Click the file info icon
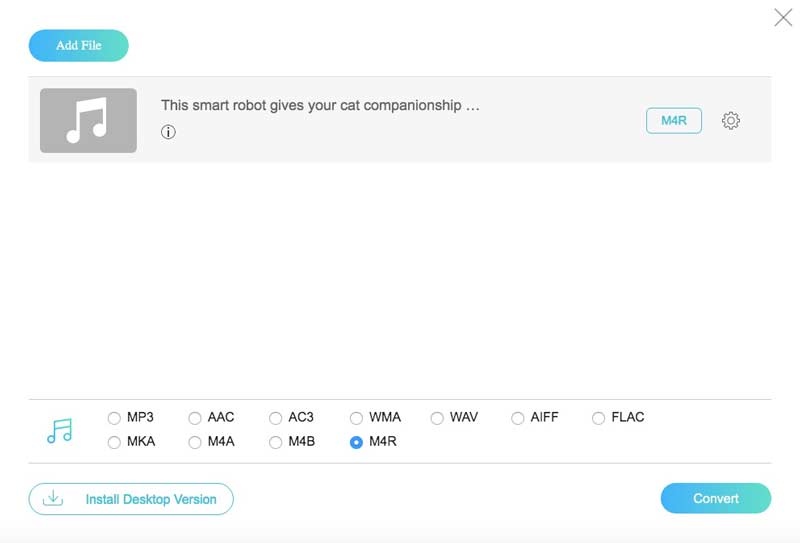The image size is (800, 543). click(168, 132)
